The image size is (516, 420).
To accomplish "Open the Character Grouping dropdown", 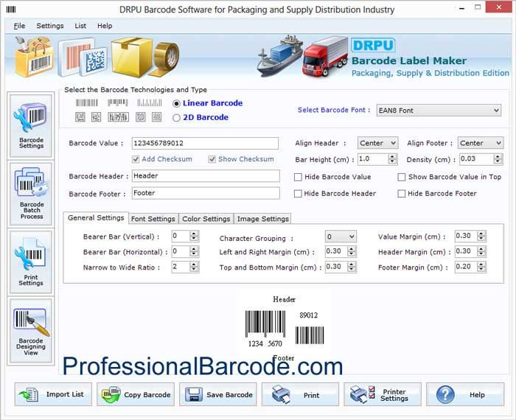I will (x=341, y=237).
